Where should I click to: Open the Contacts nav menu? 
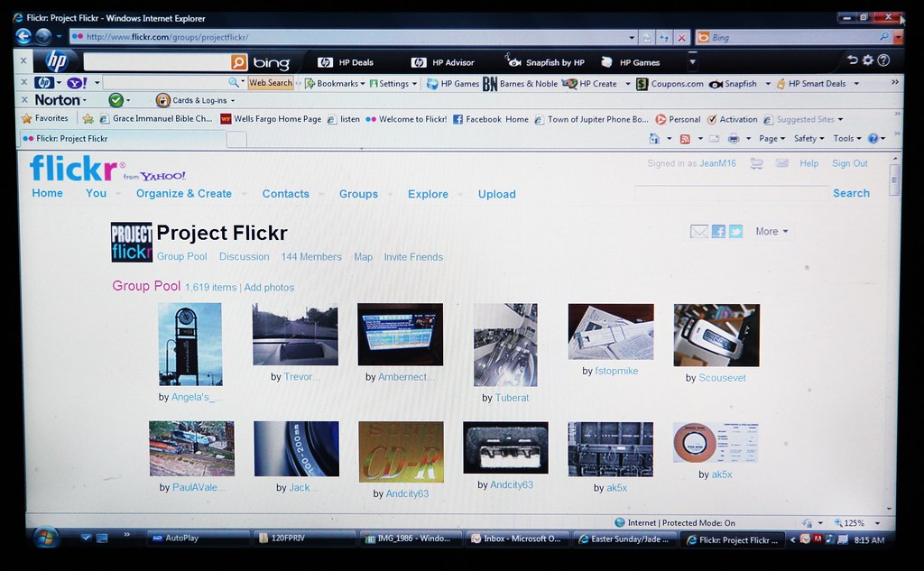click(286, 194)
